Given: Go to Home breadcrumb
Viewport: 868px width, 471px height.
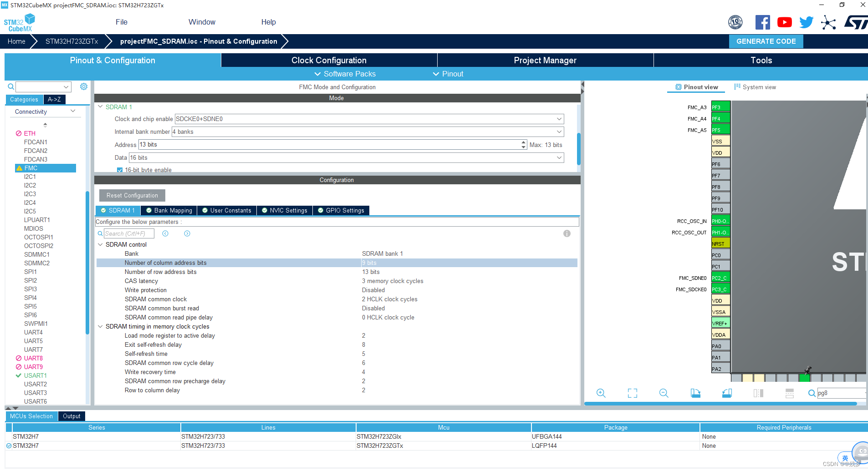Looking at the screenshot, I should (16, 41).
